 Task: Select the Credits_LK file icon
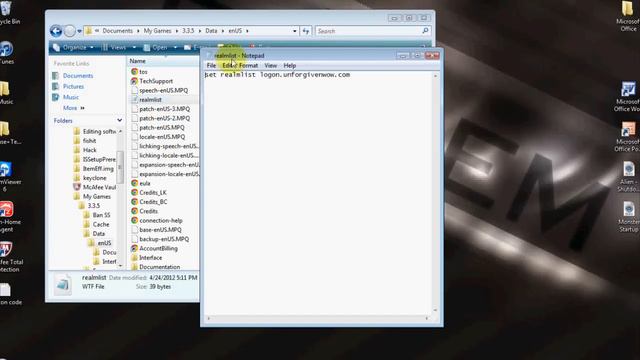tap(135, 193)
